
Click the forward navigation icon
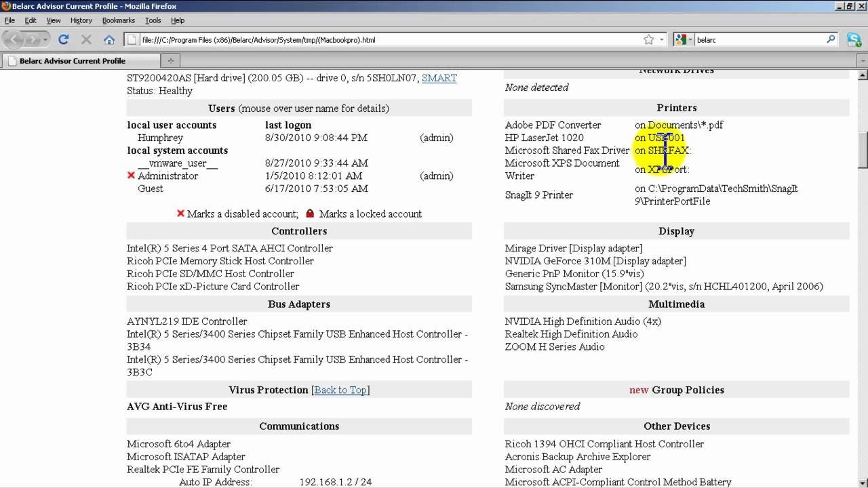pos(33,39)
